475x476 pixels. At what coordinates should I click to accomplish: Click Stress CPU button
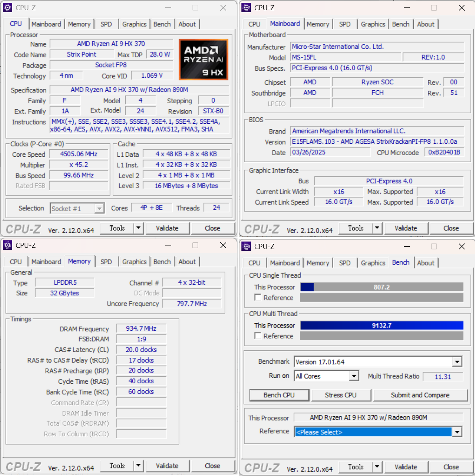341,395
